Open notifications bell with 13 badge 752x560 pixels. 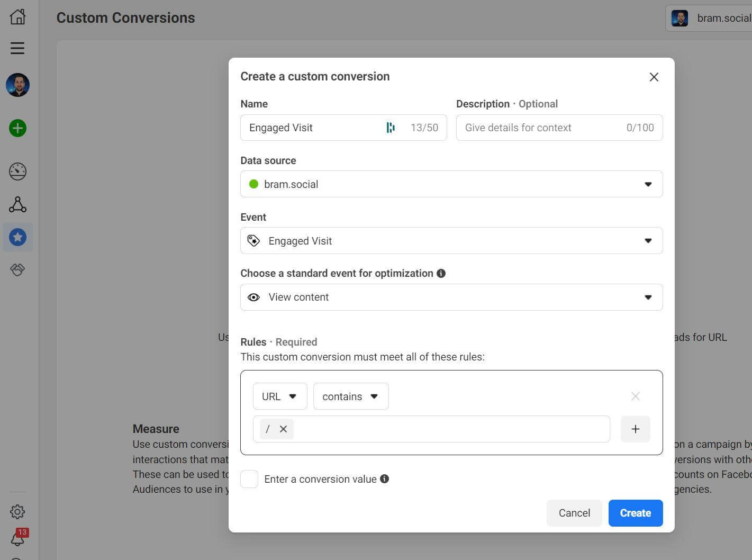coord(17,539)
